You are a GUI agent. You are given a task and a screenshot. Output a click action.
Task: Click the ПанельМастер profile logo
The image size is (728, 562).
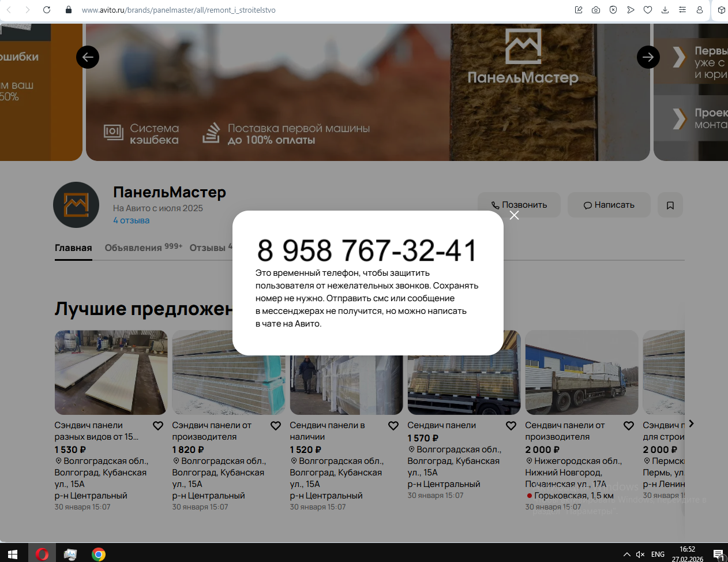tap(76, 205)
